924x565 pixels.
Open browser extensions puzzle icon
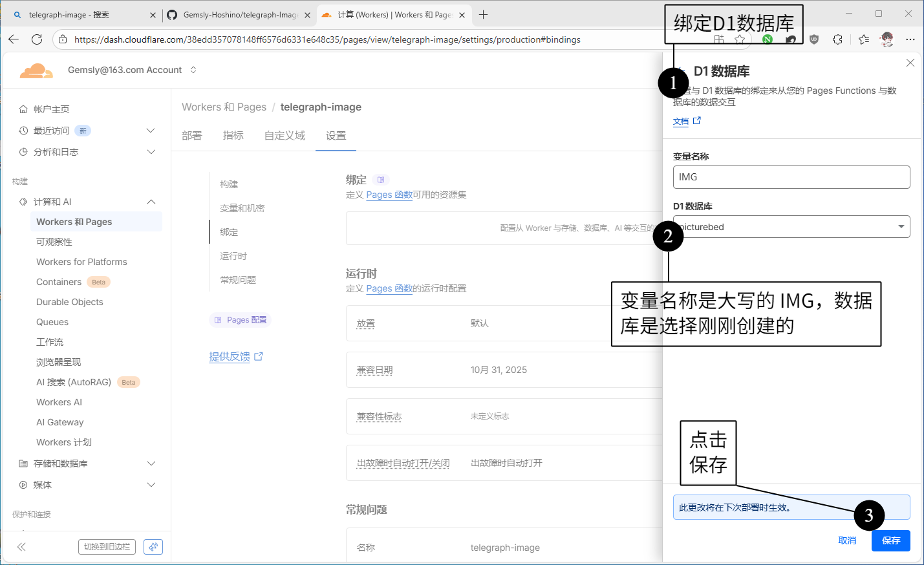tap(837, 39)
